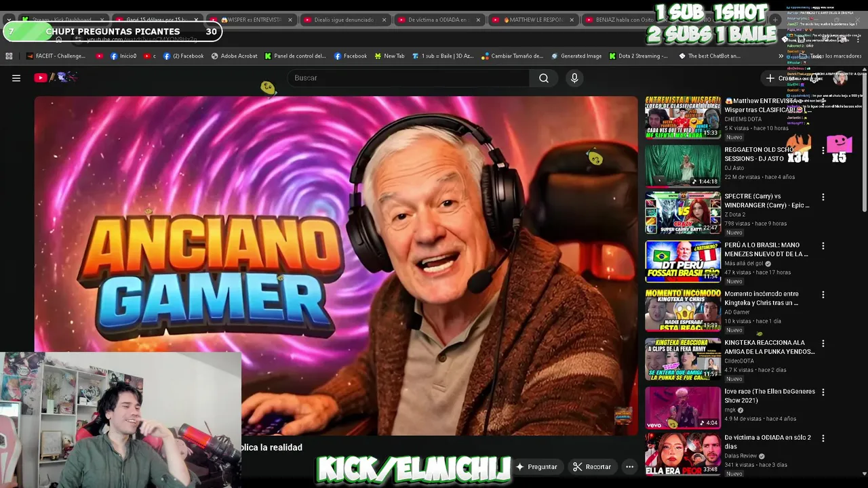Open The best ChatBot an... bookmark
Screen dimensions: 868x488
coord(710,56)
